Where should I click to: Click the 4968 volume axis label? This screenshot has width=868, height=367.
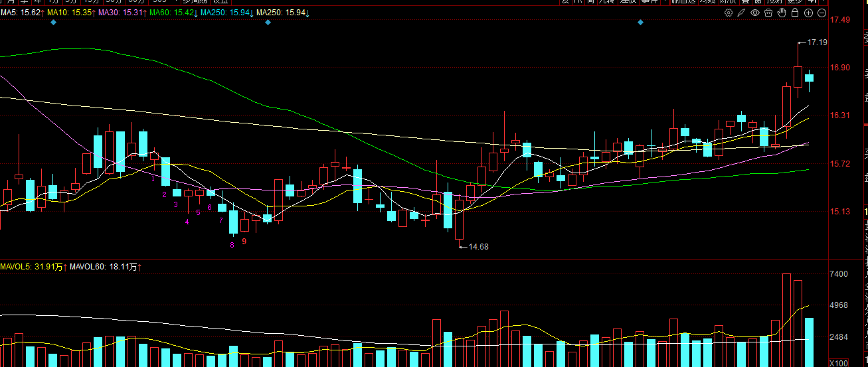click(839, 305)
